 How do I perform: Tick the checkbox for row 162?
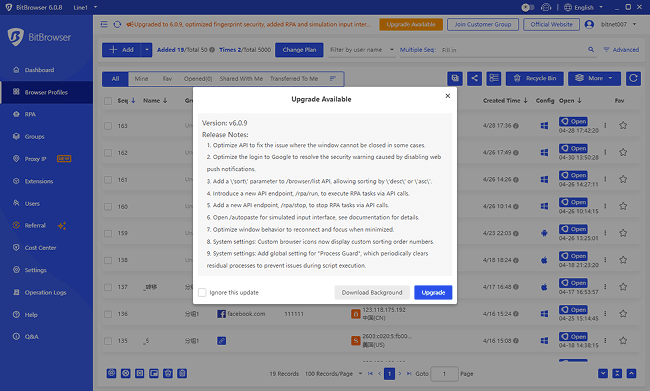pyautogui.click(x=108, y=153)
